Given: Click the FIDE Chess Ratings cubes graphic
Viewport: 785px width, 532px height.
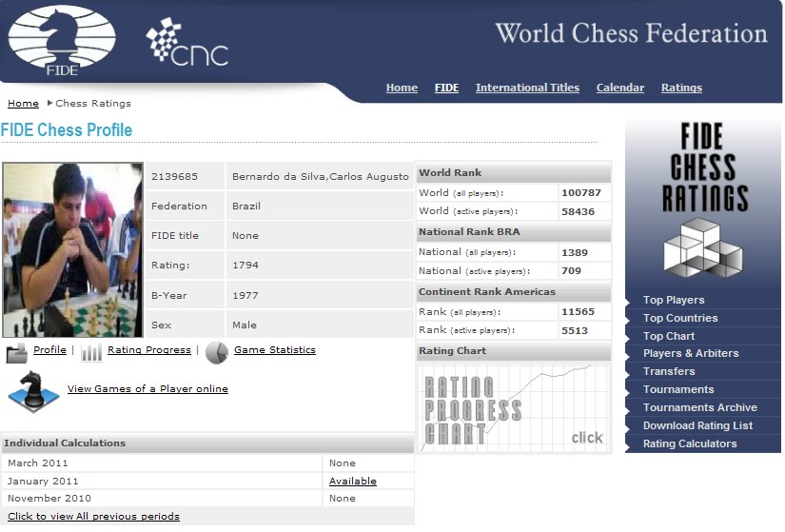Looking at the screenshot, I should coord(703,248).
